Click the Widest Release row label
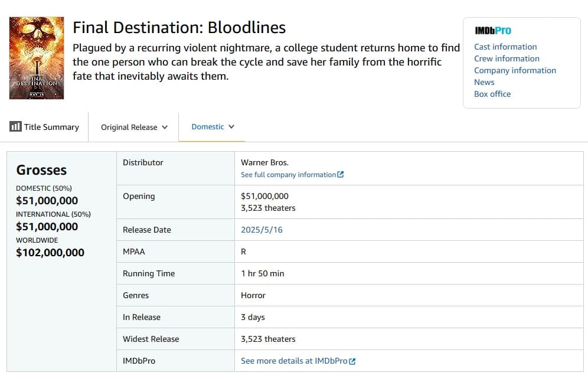588x379 pixels. pos(151,339)
